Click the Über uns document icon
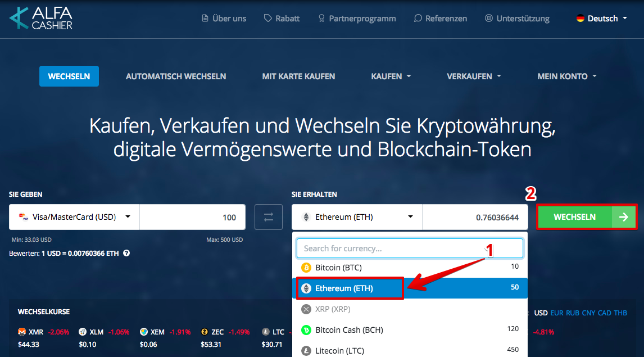Image resolution: width=644 pixels, height=357 pixels. coord(205,18)
